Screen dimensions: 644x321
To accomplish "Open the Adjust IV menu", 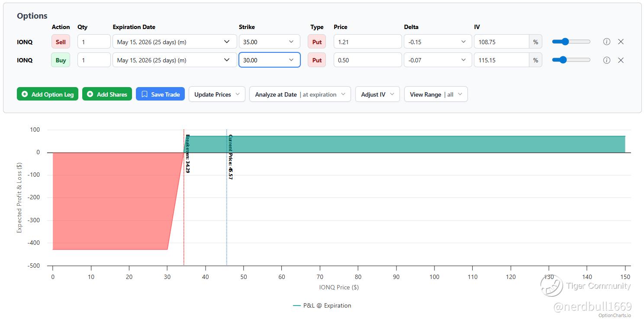I will tap(377, 94).
